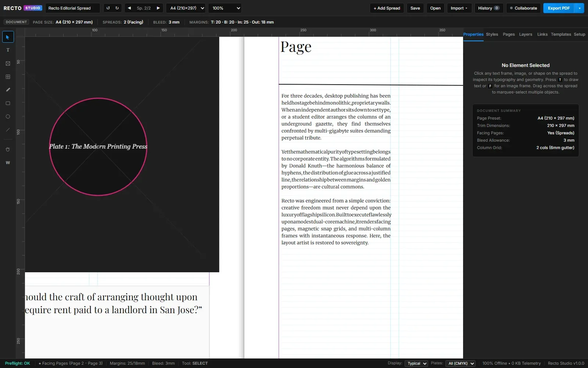
Task: Click the Facing Pages status entry
Action: pos(71,364)
